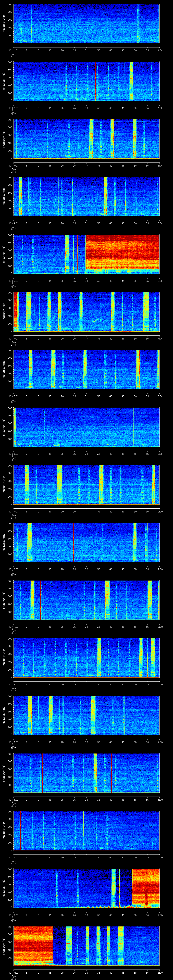173x980 pixels.
Task: Click the 11:00 end time label
Action: [159, 569]
